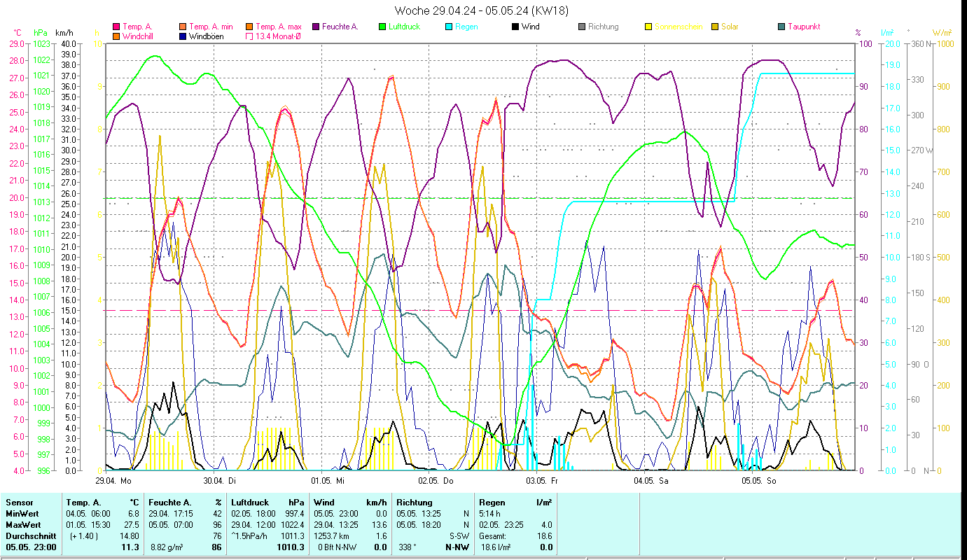Click the MaxWert row label

point(23,524)
